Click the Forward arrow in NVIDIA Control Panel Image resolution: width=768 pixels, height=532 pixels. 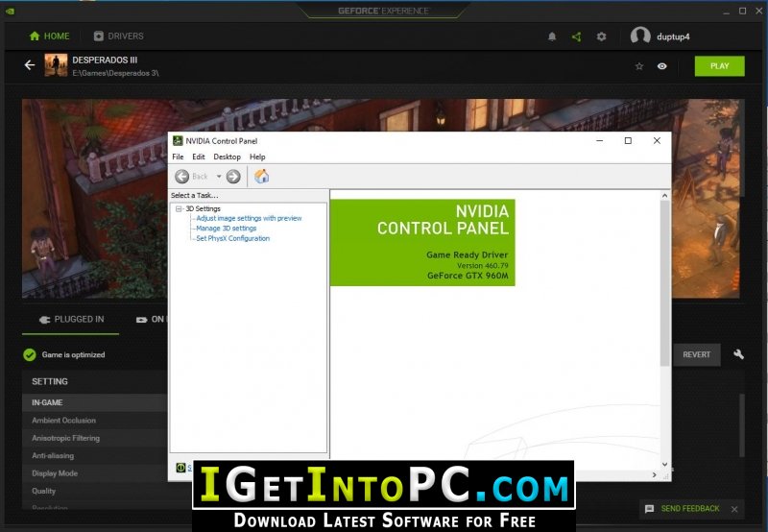233,177
